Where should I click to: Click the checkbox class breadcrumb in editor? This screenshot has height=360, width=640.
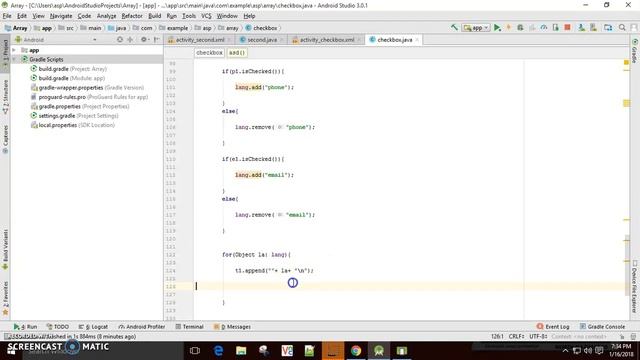click(209, 53)
